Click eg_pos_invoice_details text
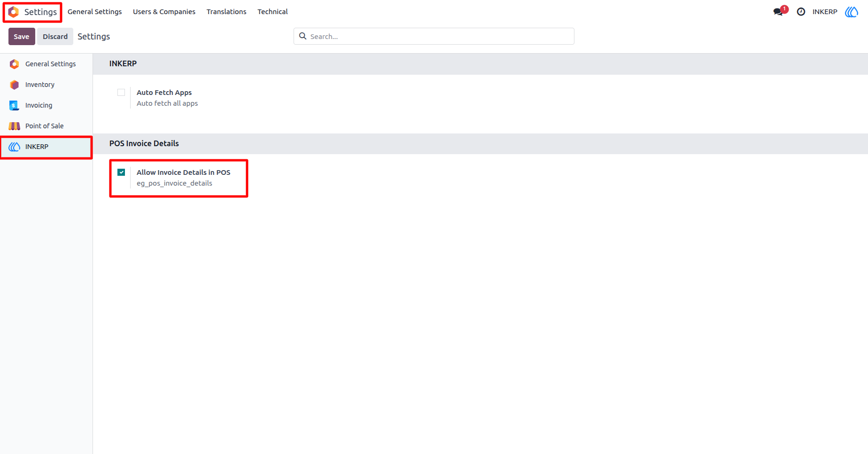The image size is (868, 454). coord(174,183)
